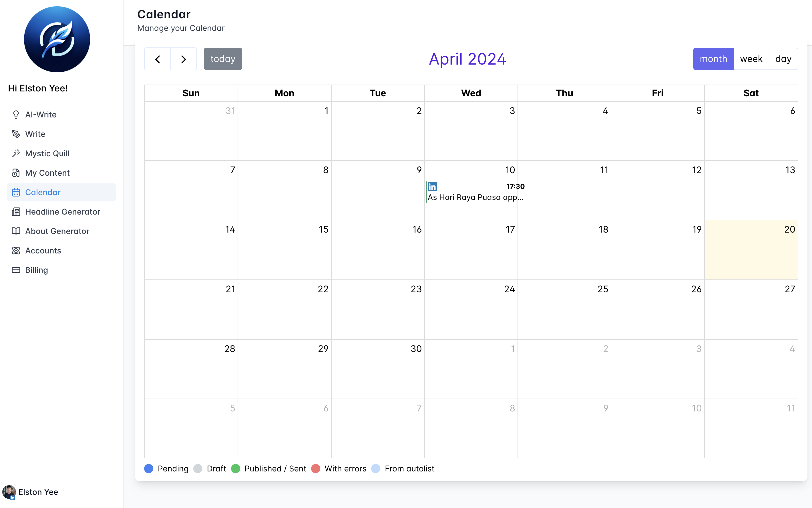The height and width of the screenshot is (508, 812).
Task: Go to previous month with left chevron
Action: tap(157, 59)
